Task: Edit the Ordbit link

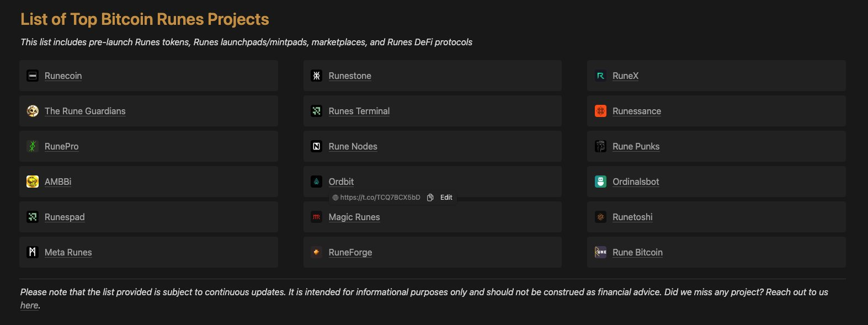Action: coord(446,198)
